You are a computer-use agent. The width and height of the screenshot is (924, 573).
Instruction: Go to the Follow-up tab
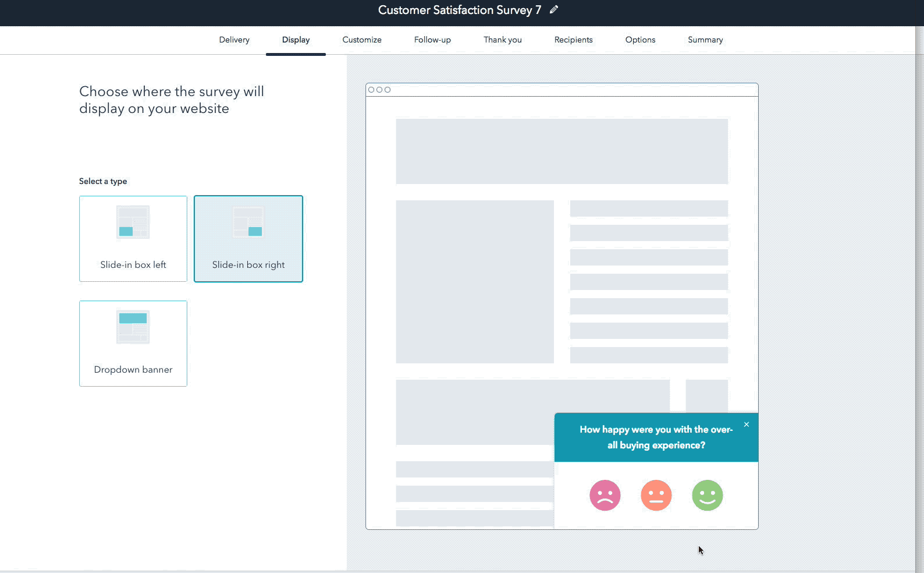pyautogui.click(x=432, y=40)
